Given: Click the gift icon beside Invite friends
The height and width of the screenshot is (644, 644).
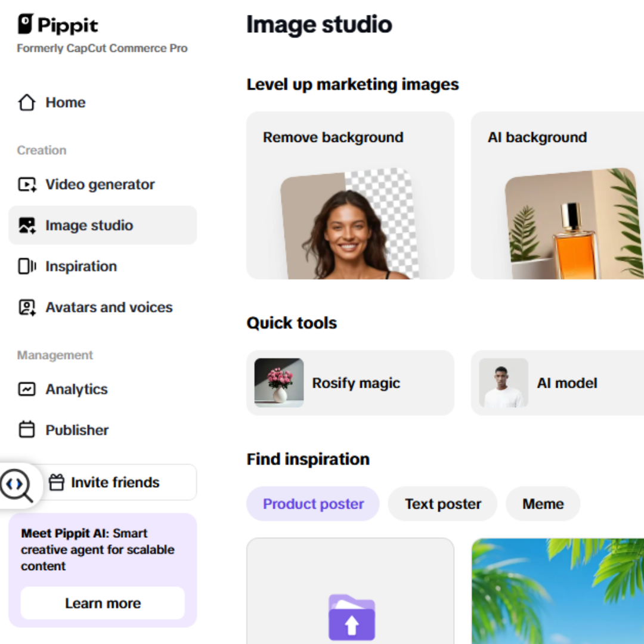Looking at the screenshot, I should (57, 482).
